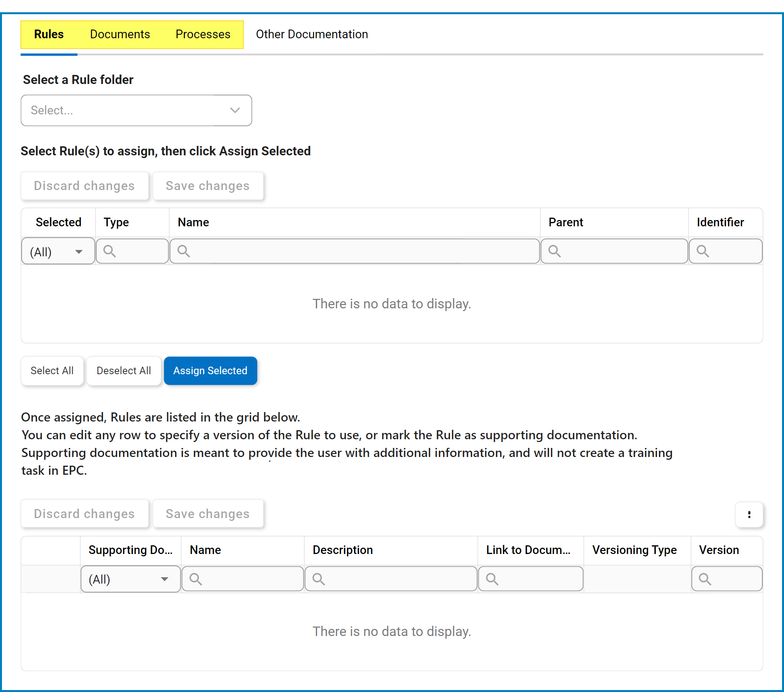Sort by the Parent column header
Viewport: 784px width, 692px height.
(x=614, y=222)
